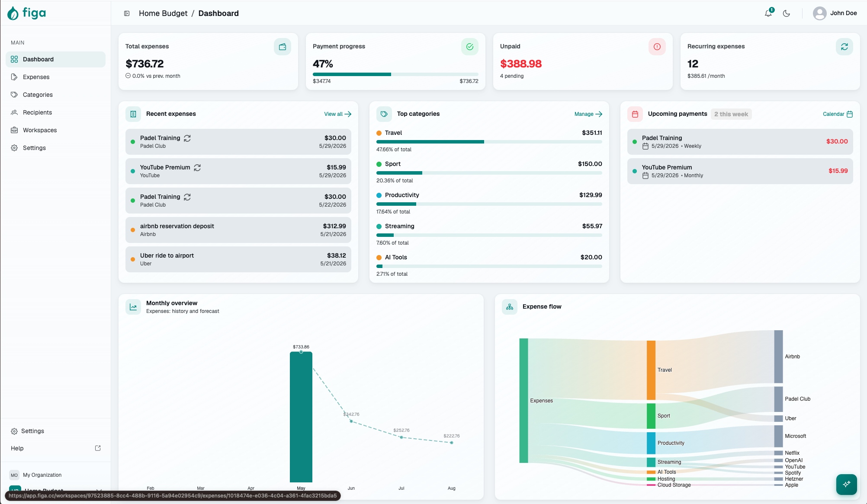Open the notifications bell

click(x=768, y=13)
